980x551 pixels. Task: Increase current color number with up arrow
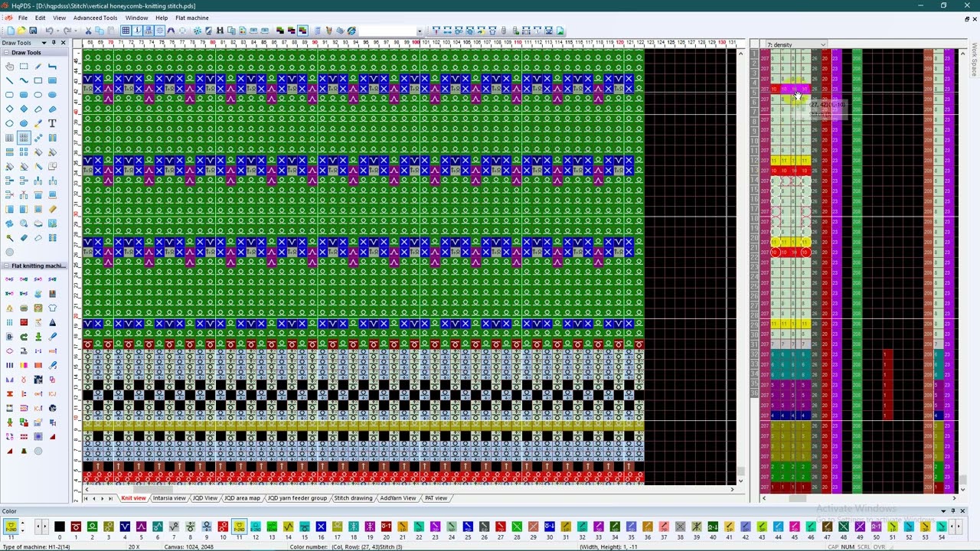[22, 524]
